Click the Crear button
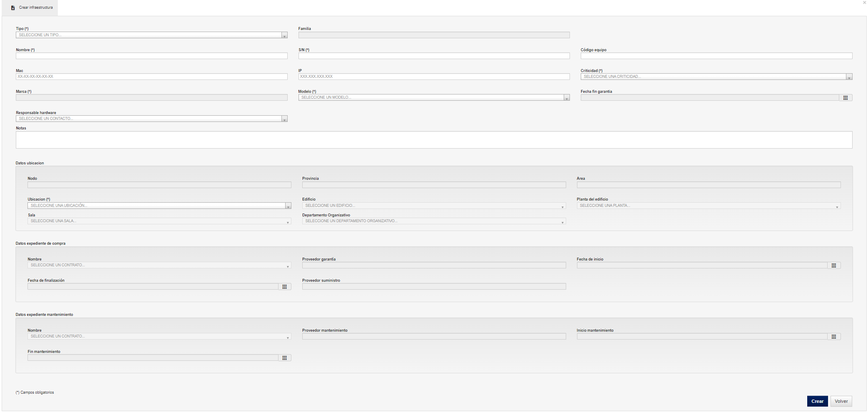Image resolution: width=868 pixels, height=412 pixels. 817,401
